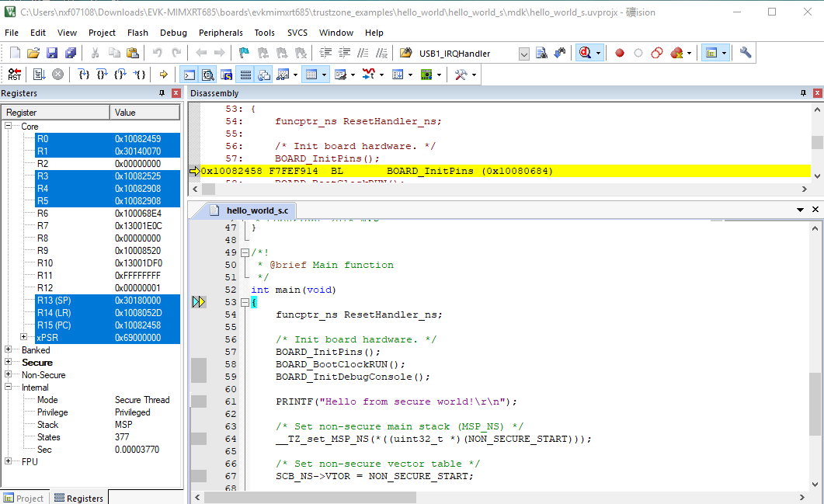Viewport: 824px width, 504px height.
Task: Click the Step Over debug icon
Action: (x=101, y=75)
